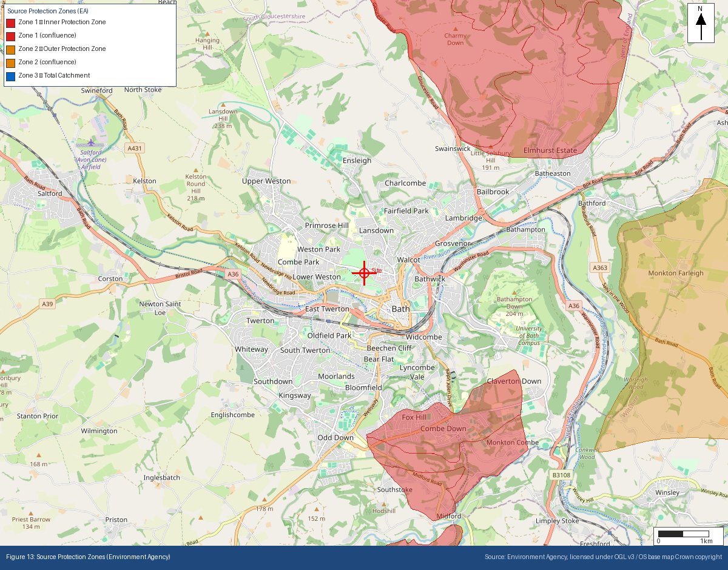Click the Lansdown Hill peak triangle
Image resolution: width=728 pixels, height=570 pixels.
click(x=223, y=105)
